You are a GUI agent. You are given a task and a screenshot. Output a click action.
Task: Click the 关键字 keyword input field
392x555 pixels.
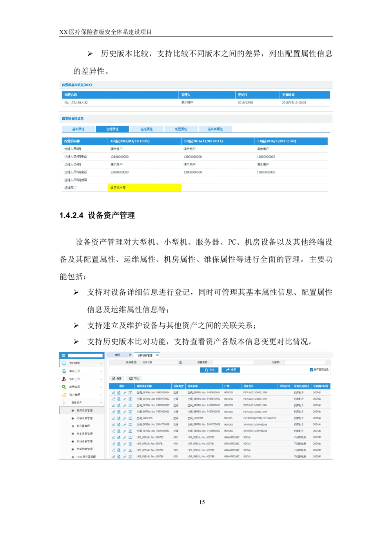point(305,362)
